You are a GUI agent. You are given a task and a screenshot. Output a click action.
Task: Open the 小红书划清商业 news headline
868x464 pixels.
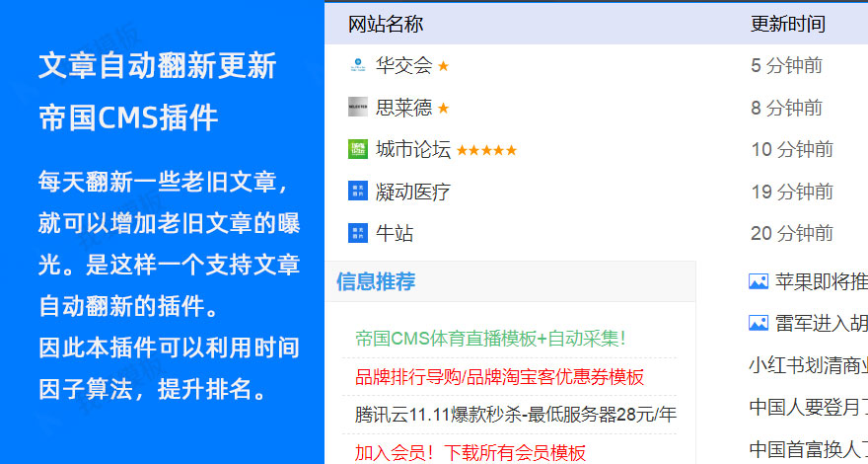[x=808, y=364]
